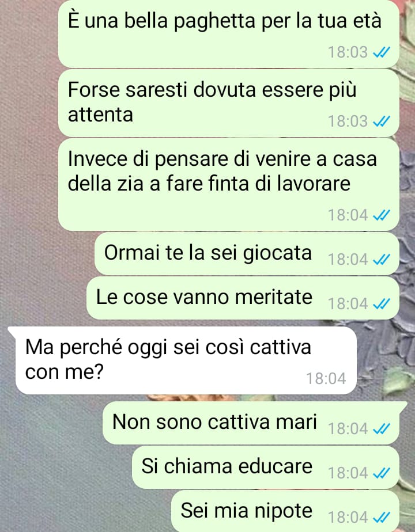Select the 'Forse saresti dovuta essere più attenta' message
Image resolution: width=415 pixels, height=532 pixels.
pos(229,104)
